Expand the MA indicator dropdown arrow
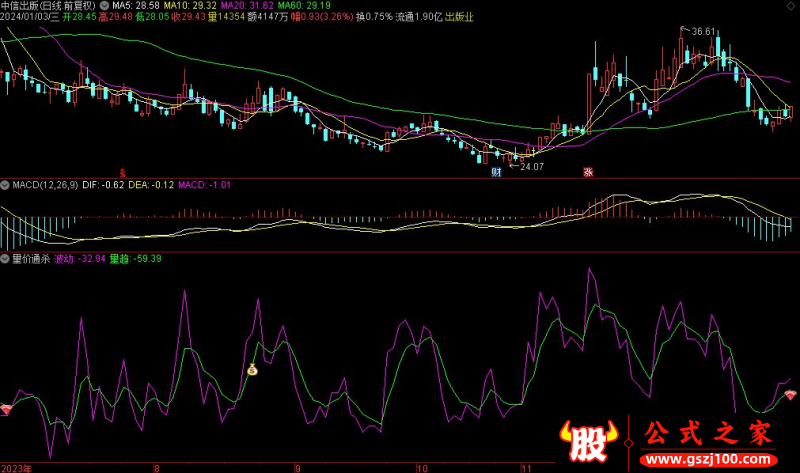Screen dimensions: 800x473 click(104, 5)
